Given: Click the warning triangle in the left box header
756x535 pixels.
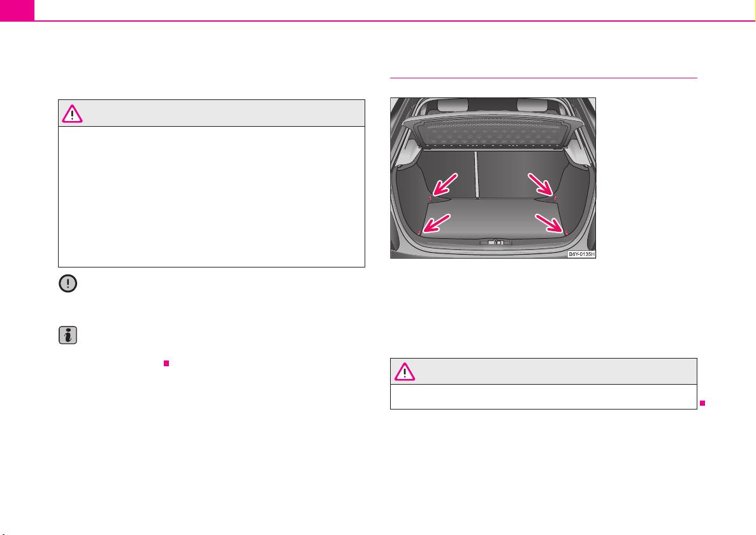Looking at the screenshot, I should [x=72, y=113].
